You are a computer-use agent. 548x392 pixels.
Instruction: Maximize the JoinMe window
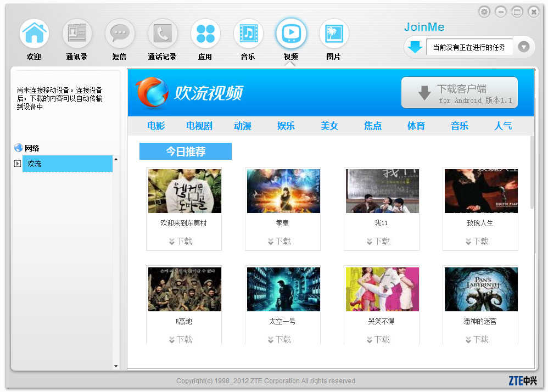[x=517, y=12]
